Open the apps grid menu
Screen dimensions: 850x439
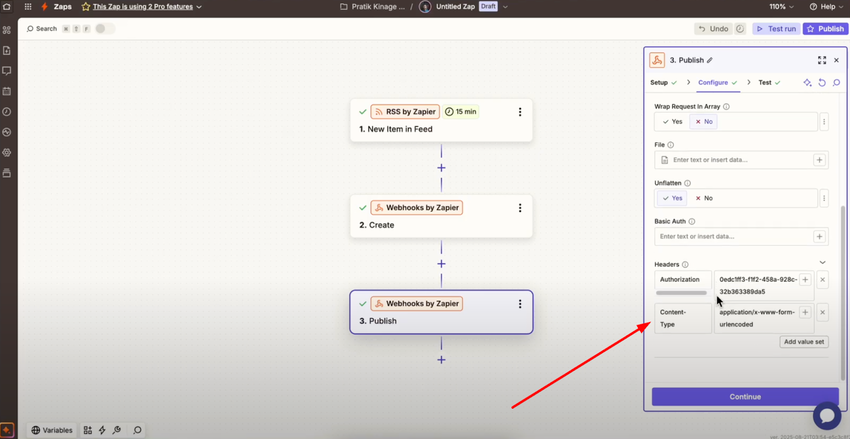pos(28,7)
